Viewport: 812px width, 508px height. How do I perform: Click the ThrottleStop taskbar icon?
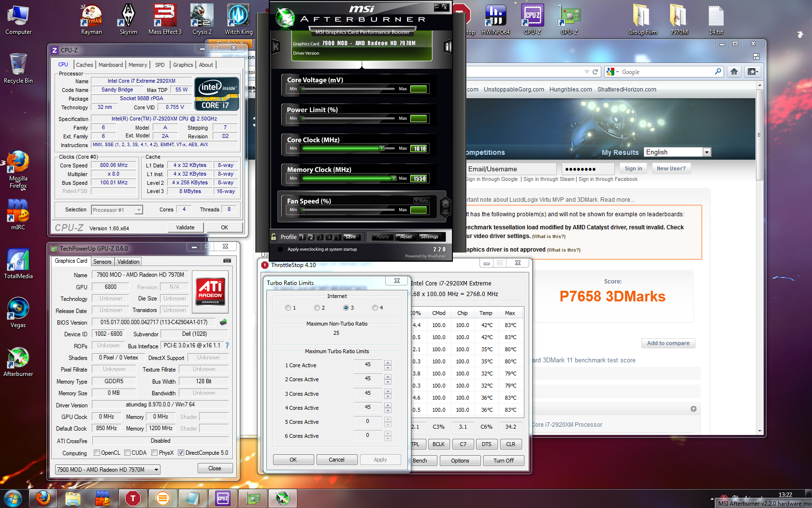[133, 498]
